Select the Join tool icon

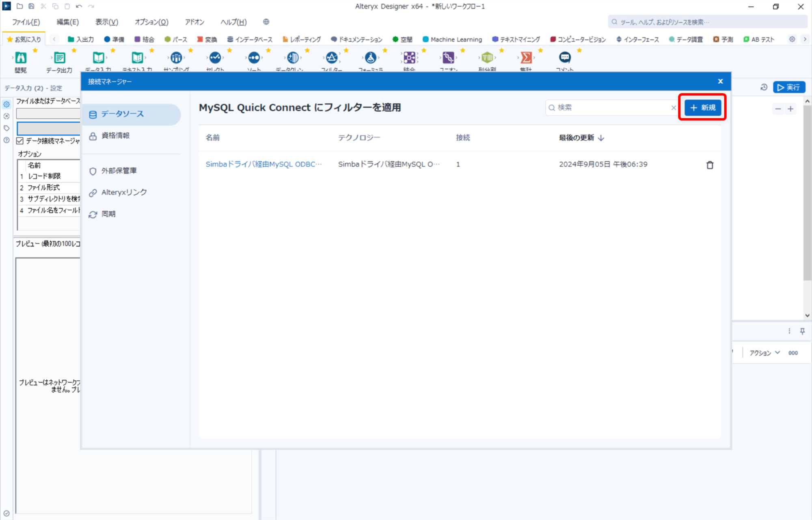(409, 58)
